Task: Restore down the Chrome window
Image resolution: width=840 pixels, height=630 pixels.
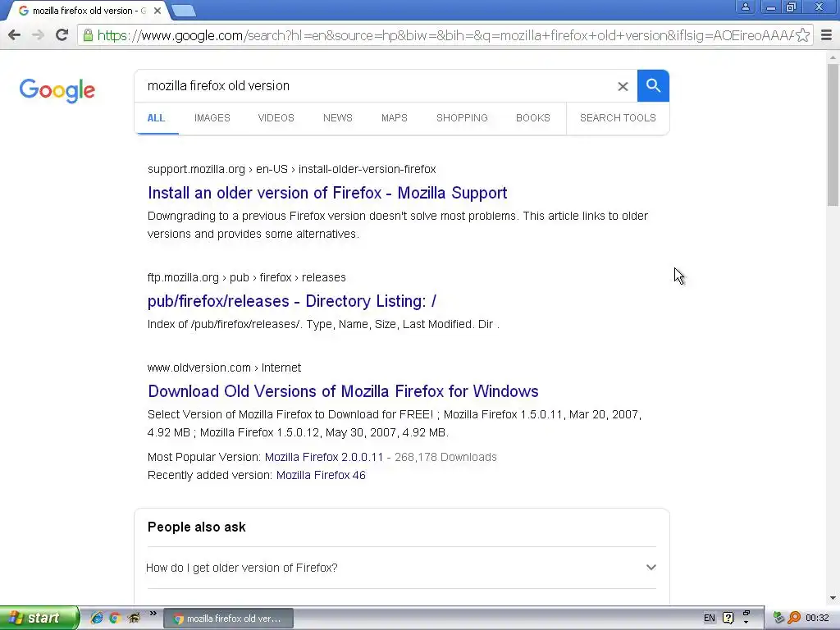Action: pos(791,7)
